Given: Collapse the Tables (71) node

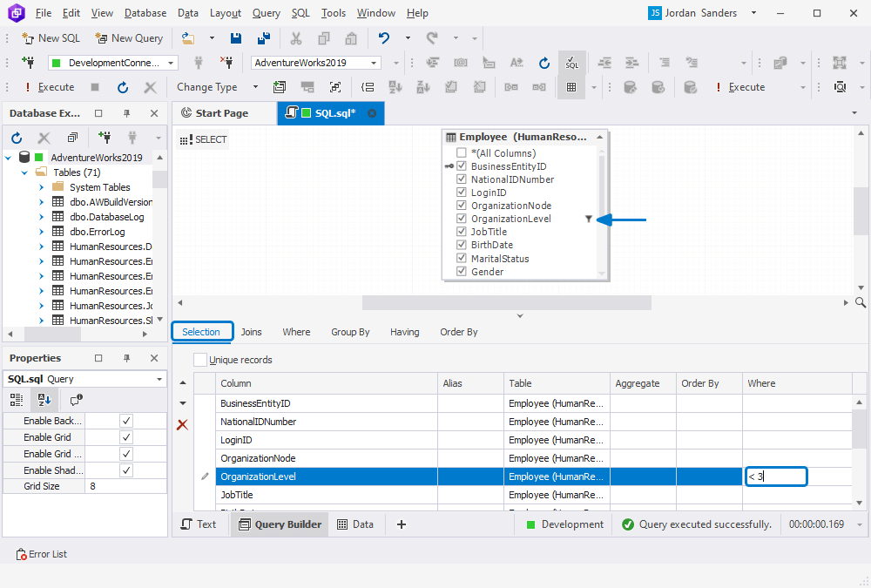Looking at the screenshot, I should click(24, 172).
